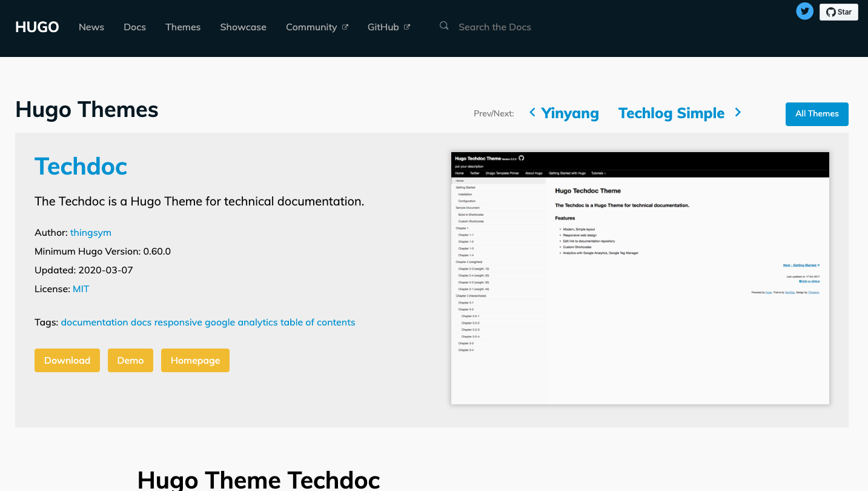Viewport: 868px width, 491px height.
Task: Go to the next theme Techlog Simple
Action: click(671, 113)
